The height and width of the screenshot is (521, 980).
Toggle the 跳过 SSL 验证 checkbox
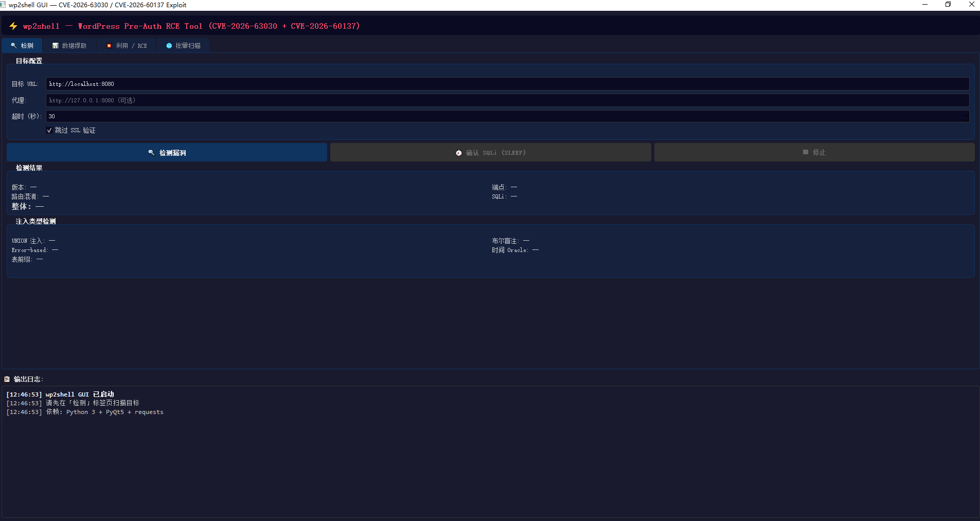pos(49,130)
